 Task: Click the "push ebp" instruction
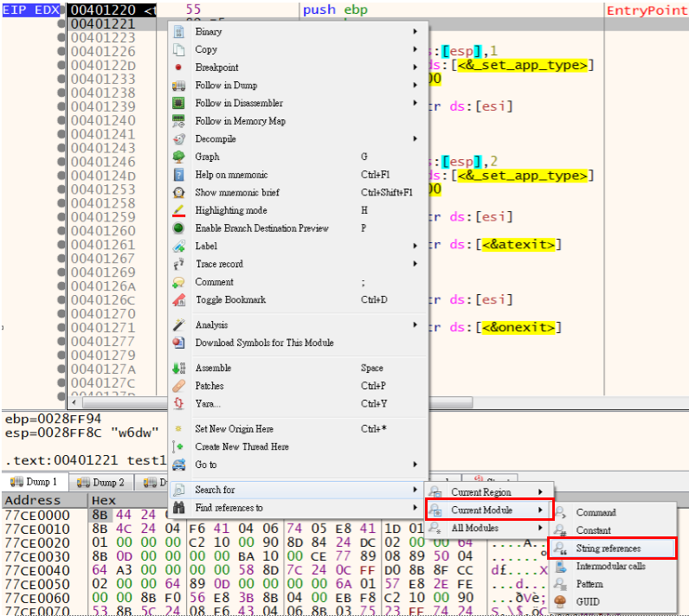pyautogui.click(x=335, y=10)
